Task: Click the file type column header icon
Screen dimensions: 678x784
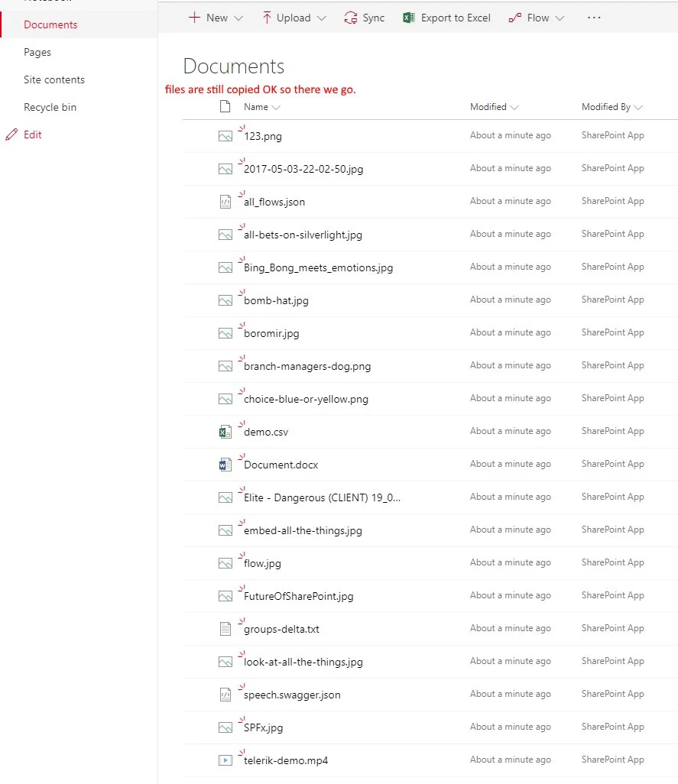Action: (x=225, y=107)
